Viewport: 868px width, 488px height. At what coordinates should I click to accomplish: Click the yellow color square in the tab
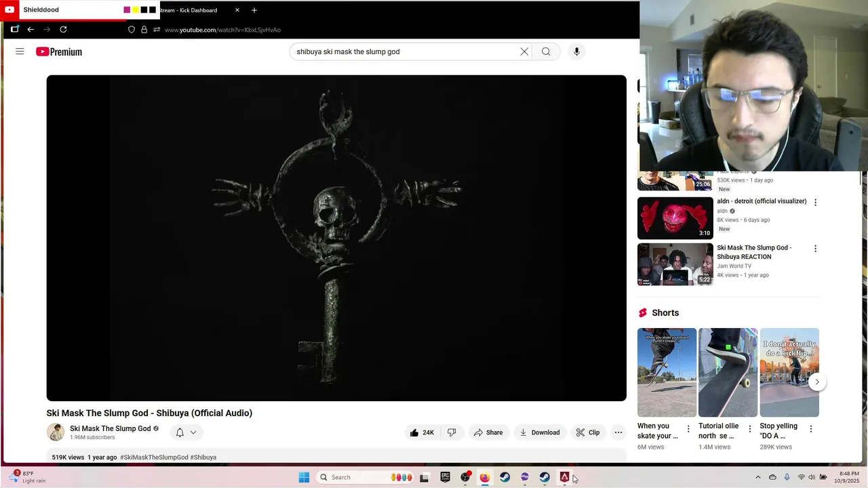coord(136,10)
